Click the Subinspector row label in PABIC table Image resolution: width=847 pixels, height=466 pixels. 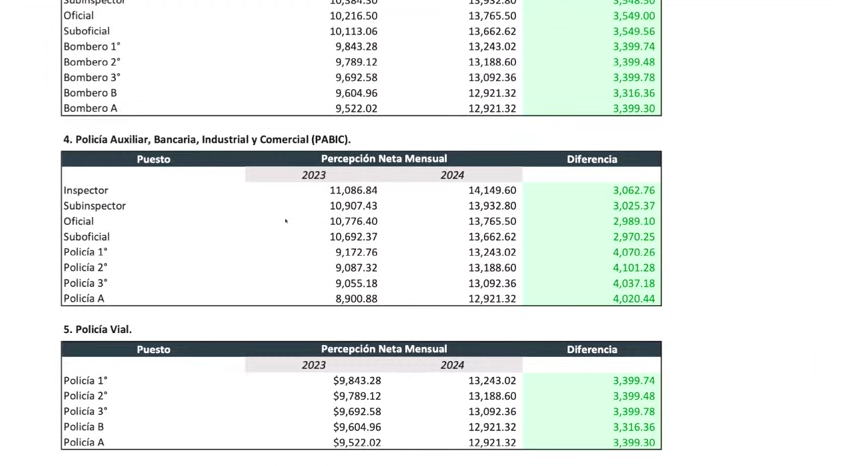click(94, 206)
